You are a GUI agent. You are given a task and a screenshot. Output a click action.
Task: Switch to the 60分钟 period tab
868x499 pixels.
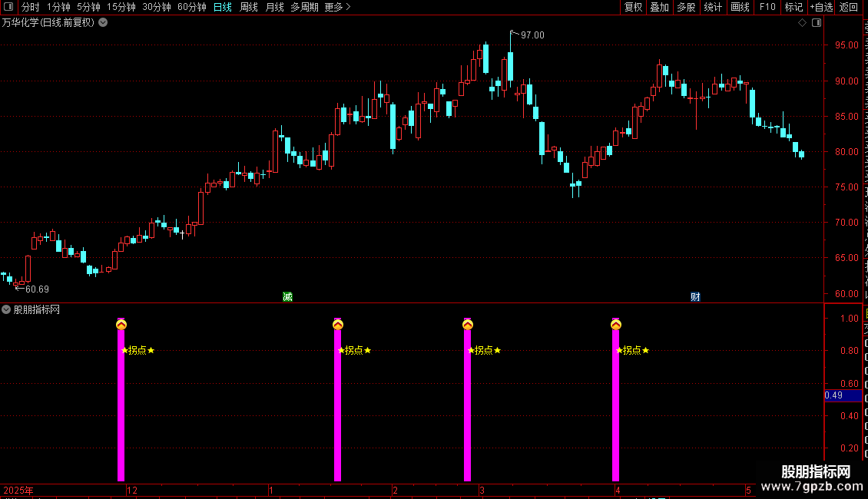coord(191,7)
